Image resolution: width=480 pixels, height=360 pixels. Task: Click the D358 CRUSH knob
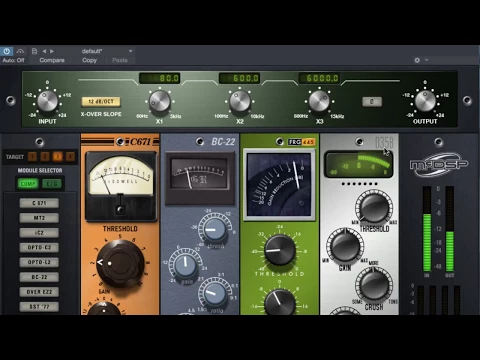374,285
